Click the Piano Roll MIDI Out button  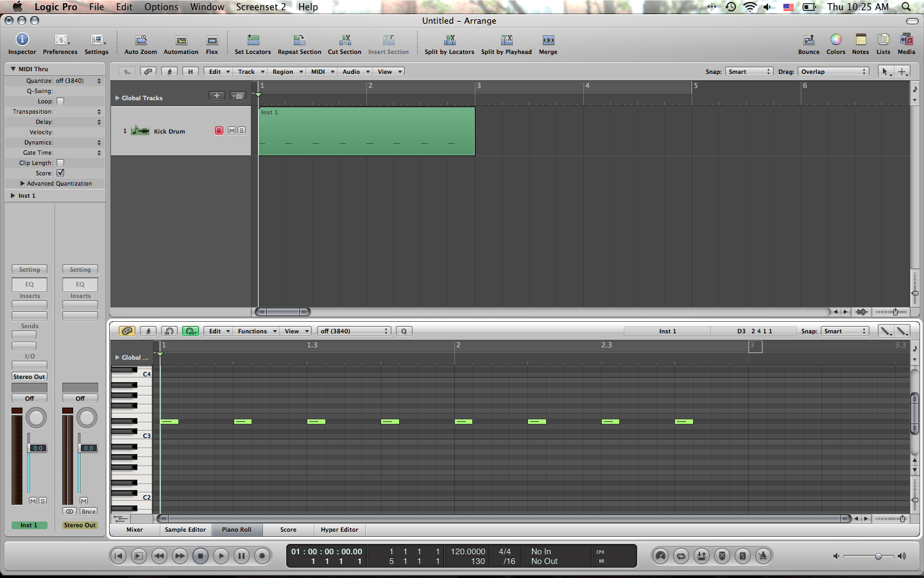click(191, 331)
